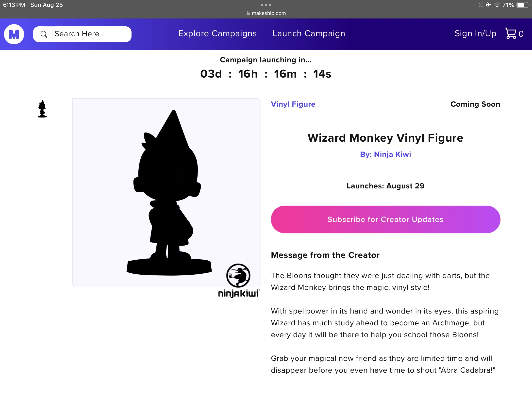
Task: Open the Vinyl Figure category link
Action: pos(293,104)
